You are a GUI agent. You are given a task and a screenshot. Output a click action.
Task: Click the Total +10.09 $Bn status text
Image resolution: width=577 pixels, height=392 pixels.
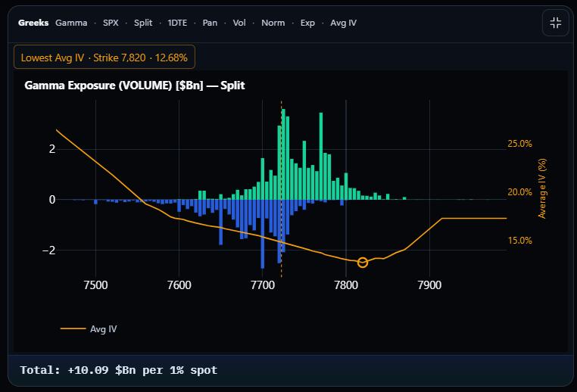(x=118, y=370)
